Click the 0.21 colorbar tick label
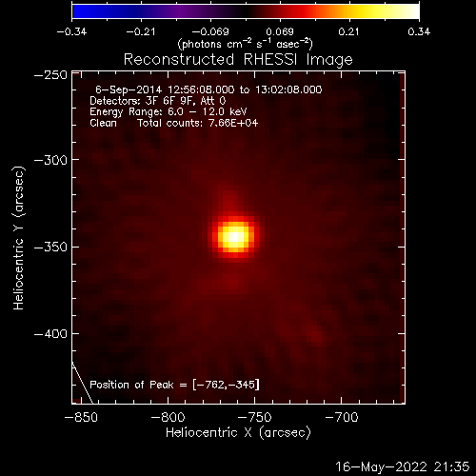476x476 pixels. 348,31
